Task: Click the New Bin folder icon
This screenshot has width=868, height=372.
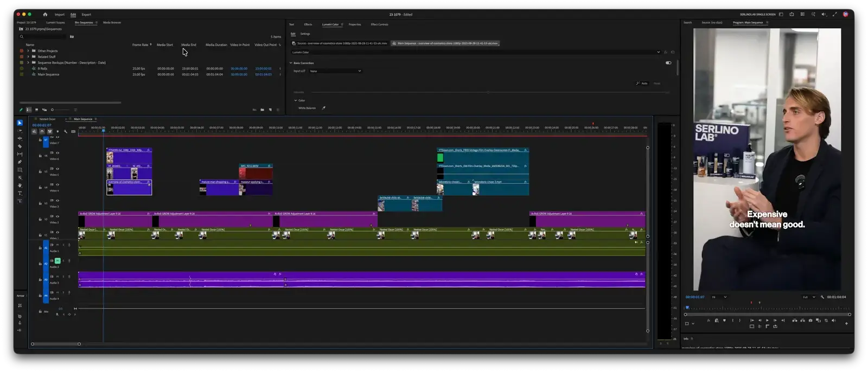Action: [262, 110]
